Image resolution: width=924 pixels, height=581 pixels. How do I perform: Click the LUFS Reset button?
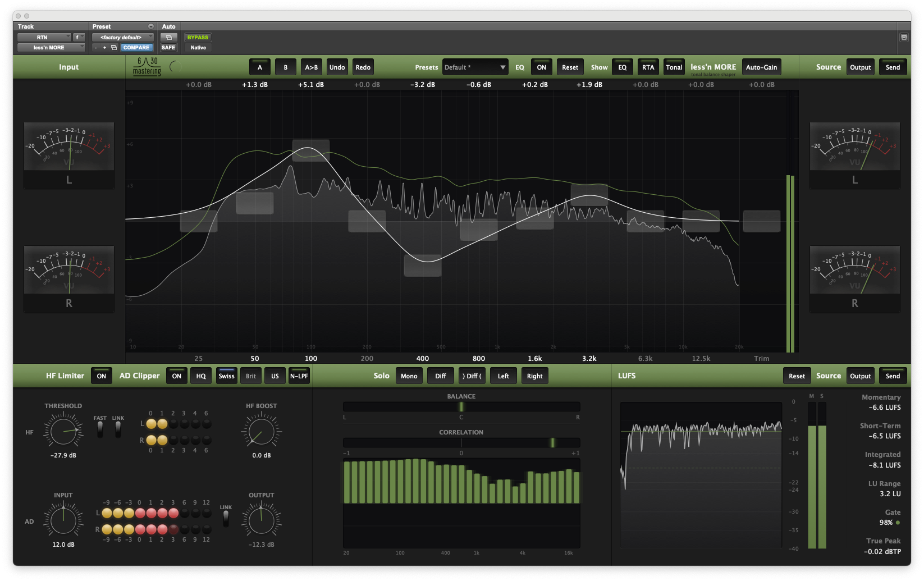click(797, 376)
